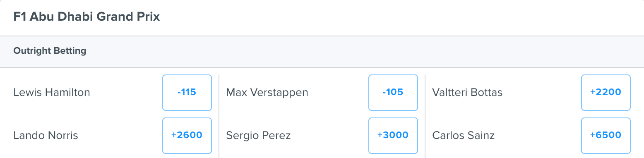Bet on Sergio Perez at +3000
Viewport: 644px width, 158px height.
point(393,136)
